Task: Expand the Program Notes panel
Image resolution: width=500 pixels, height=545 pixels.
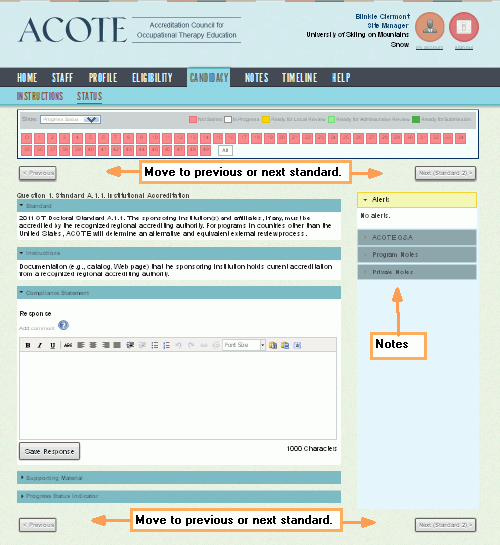Action: click(417, 255)
